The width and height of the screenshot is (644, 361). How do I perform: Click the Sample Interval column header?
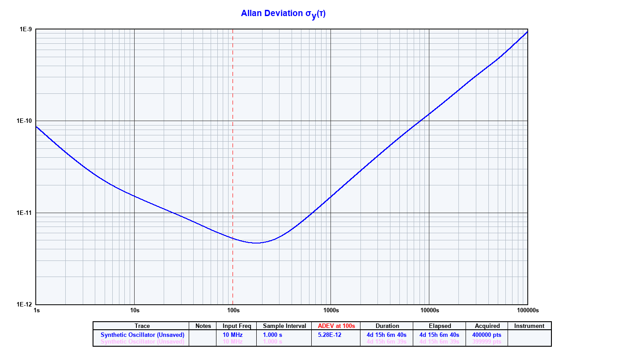tap(284, 326)
